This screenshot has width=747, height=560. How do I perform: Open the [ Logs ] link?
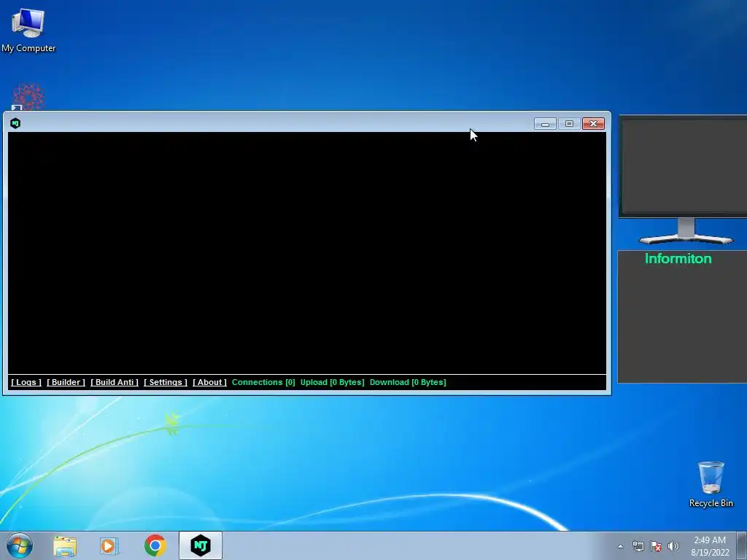coord(26,382)
